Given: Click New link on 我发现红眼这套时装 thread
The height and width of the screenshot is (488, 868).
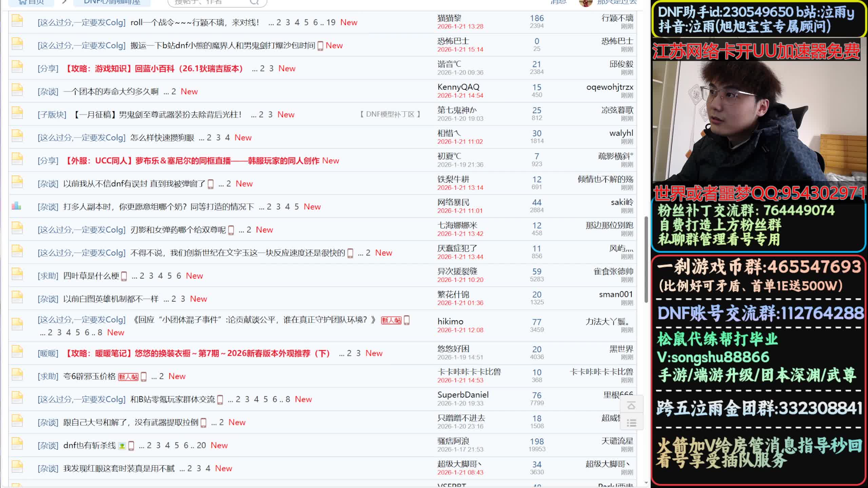Looking at the screenshot, I should 223,468.
